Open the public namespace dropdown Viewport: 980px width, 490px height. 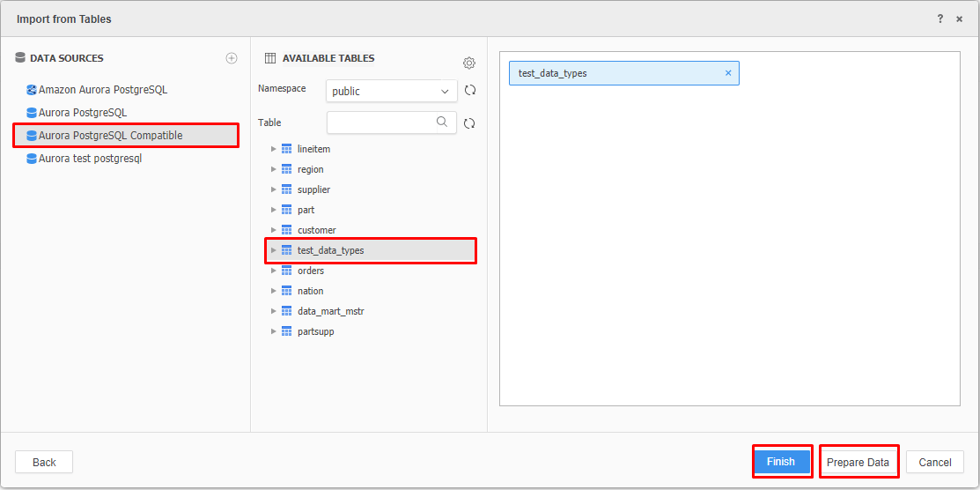click(391, 91)
